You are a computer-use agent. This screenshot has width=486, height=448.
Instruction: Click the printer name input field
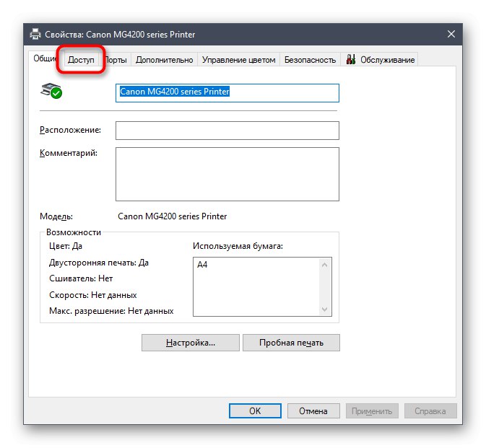(227, 93)
